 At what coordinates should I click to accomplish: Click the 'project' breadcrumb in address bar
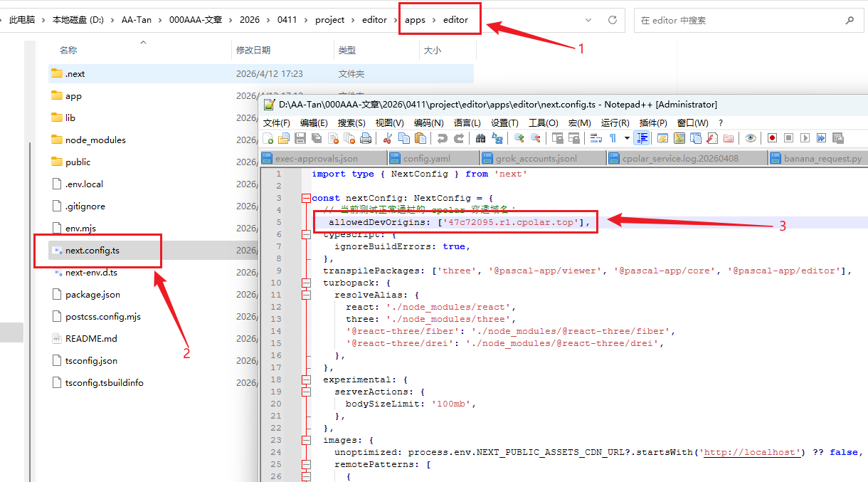click(x=329, y=20)
